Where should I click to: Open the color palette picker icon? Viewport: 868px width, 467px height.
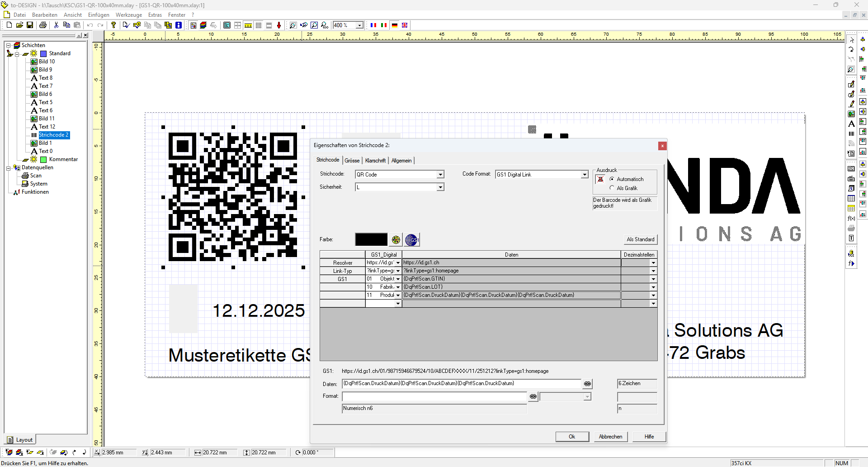396,240
